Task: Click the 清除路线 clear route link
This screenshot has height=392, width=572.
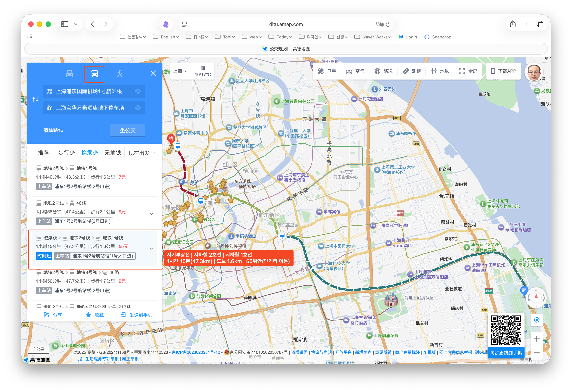Action: (53, 130)
